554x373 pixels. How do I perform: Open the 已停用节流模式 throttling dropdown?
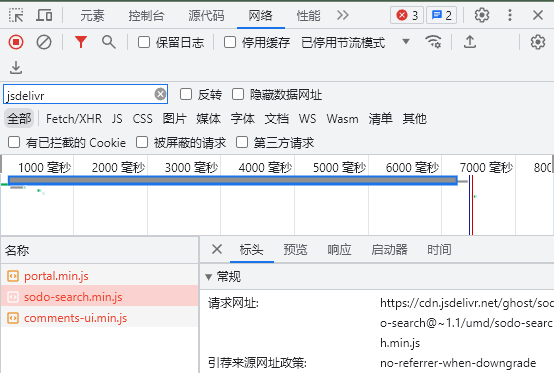point(355,42)
